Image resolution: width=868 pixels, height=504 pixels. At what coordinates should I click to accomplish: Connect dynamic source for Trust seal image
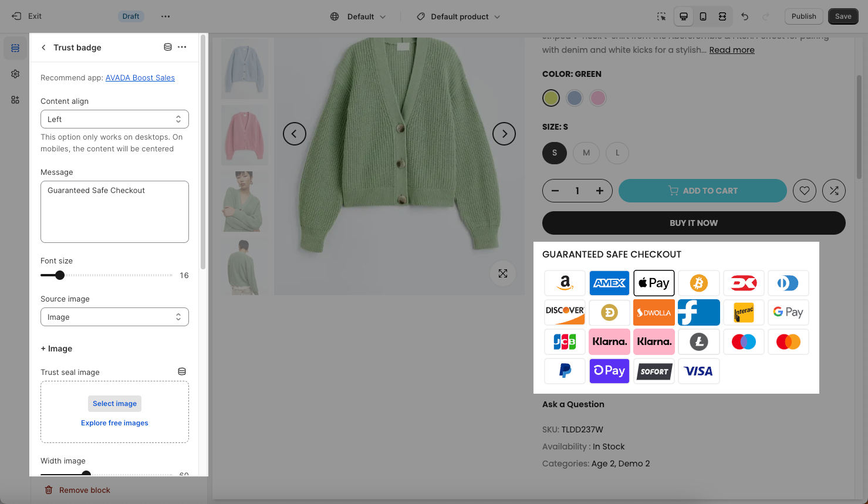coord(182,371)
